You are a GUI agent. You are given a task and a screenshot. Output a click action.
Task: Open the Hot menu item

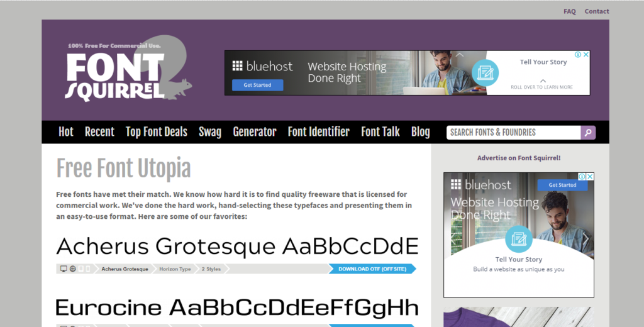click(x=66, y=132)
